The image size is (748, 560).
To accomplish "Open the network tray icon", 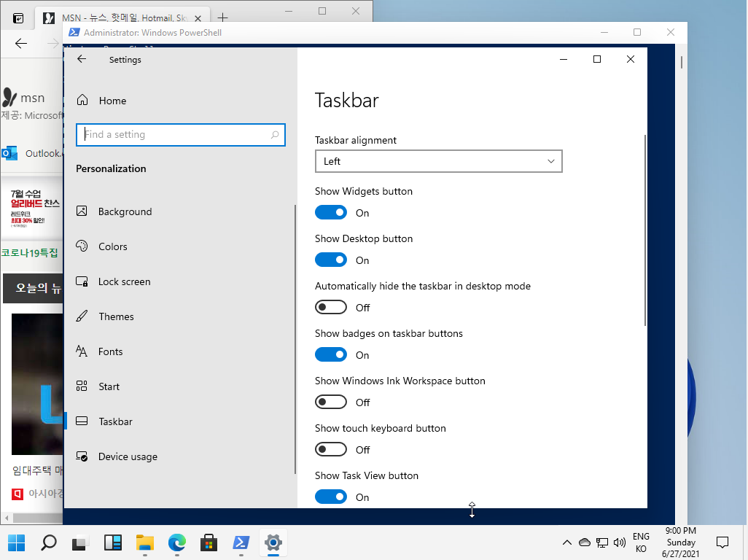I will point(602,542).
